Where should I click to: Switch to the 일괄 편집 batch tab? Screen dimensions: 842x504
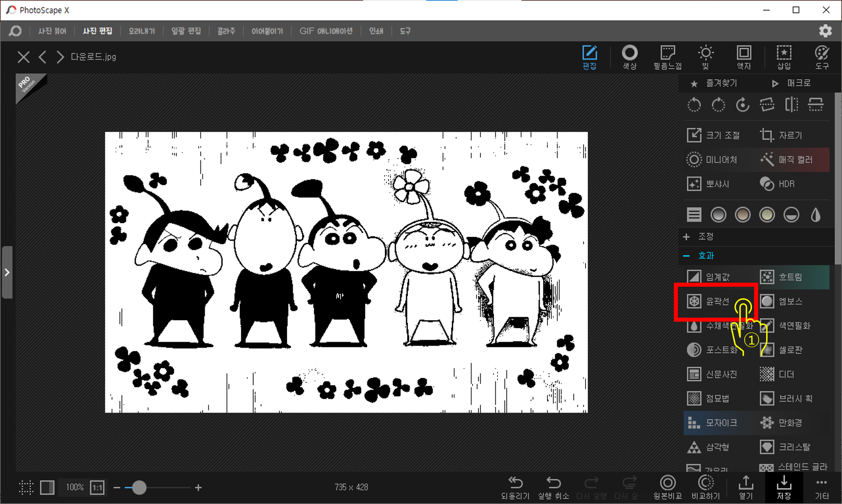tap(186, 31)
